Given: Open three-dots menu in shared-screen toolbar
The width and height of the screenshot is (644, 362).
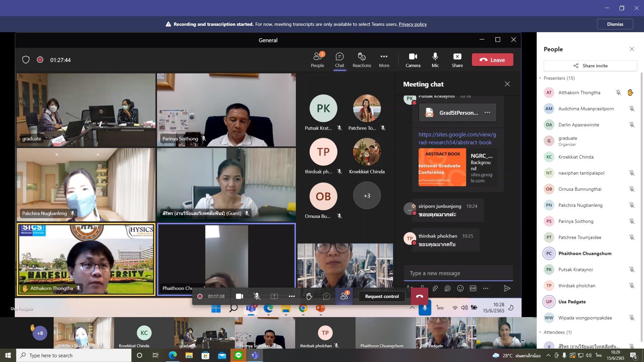Looking at the screenshot, I should (x=291, y=296).
